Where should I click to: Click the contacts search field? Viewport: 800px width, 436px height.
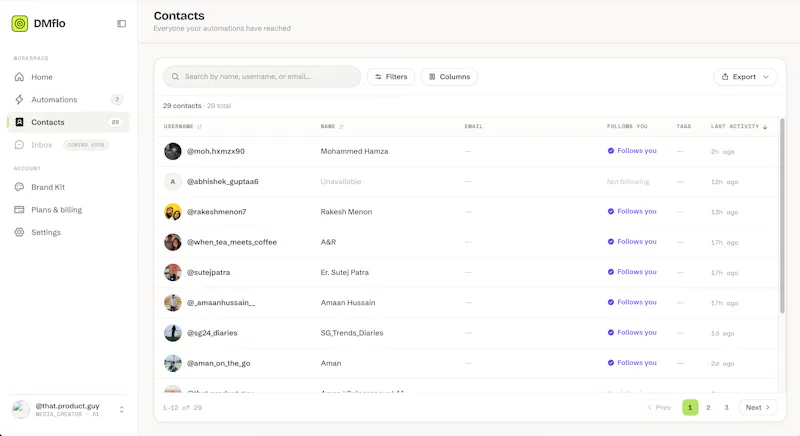(262, 76)
